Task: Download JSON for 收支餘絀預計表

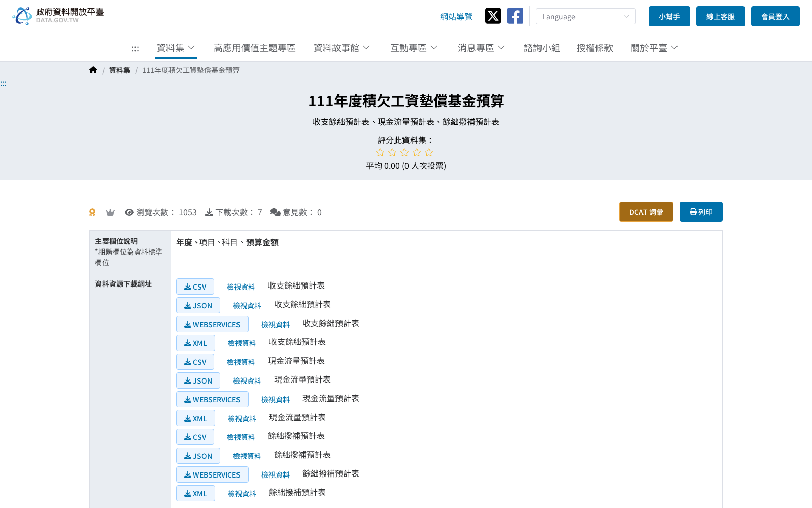Action: tap(198, 305)
